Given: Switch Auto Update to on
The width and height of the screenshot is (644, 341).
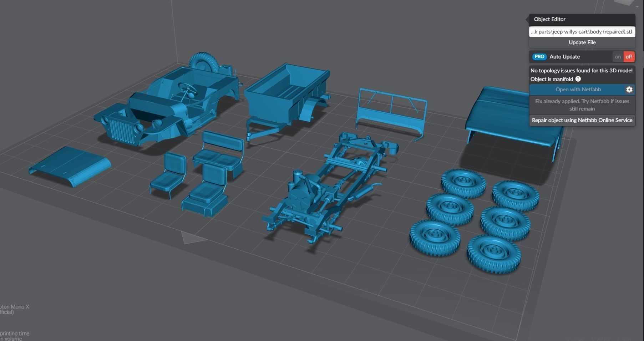Looking at the screenshot, I should 618,57.
